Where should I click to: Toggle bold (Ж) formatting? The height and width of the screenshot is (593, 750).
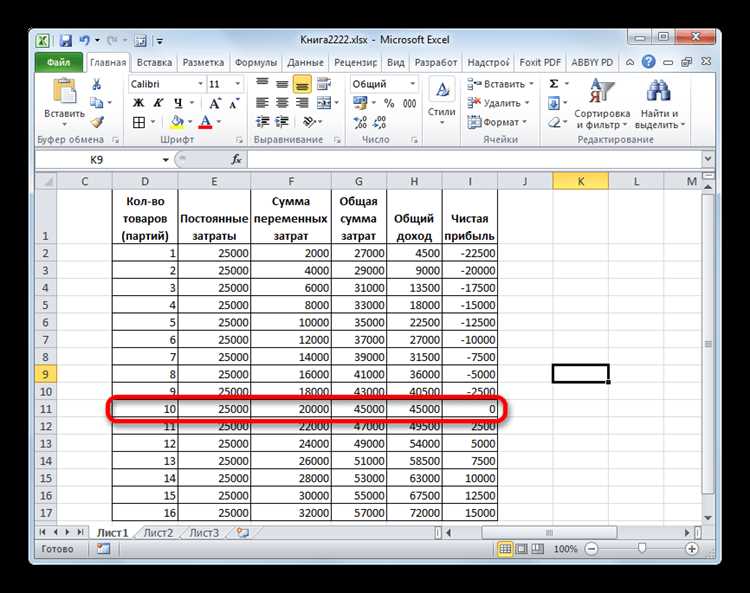[138, 103]
